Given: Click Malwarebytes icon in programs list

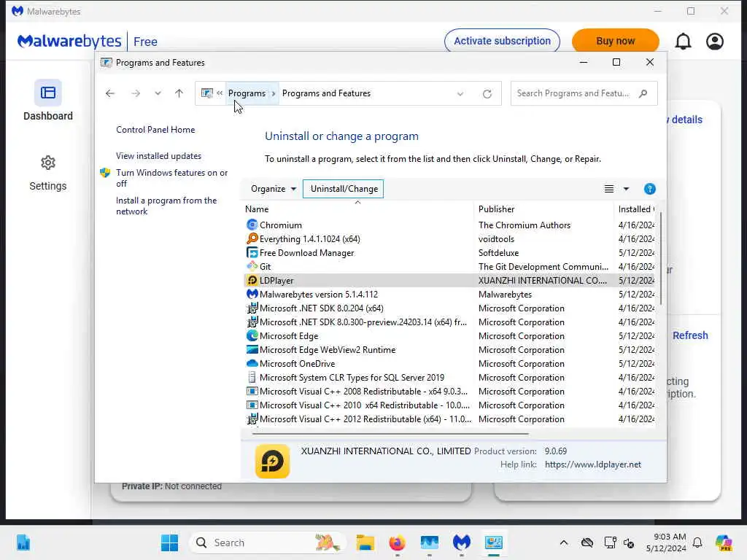Looking at the screenshot, I should [252, 295].
